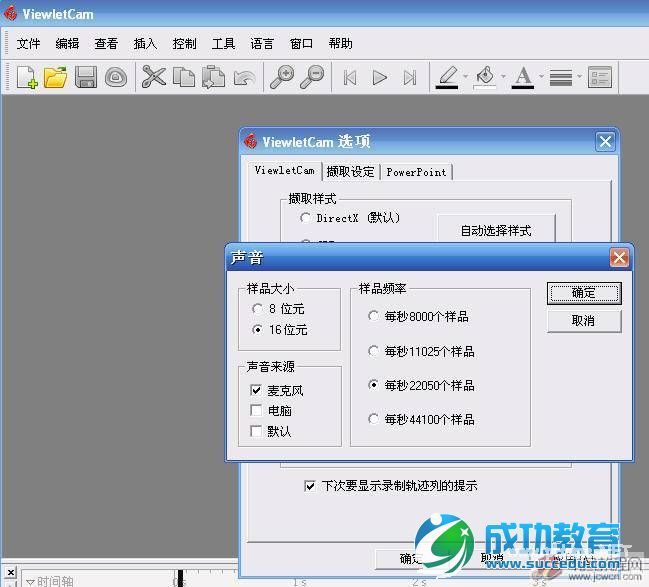Click the Zoom out magnifier icon

tap(313, 77)
